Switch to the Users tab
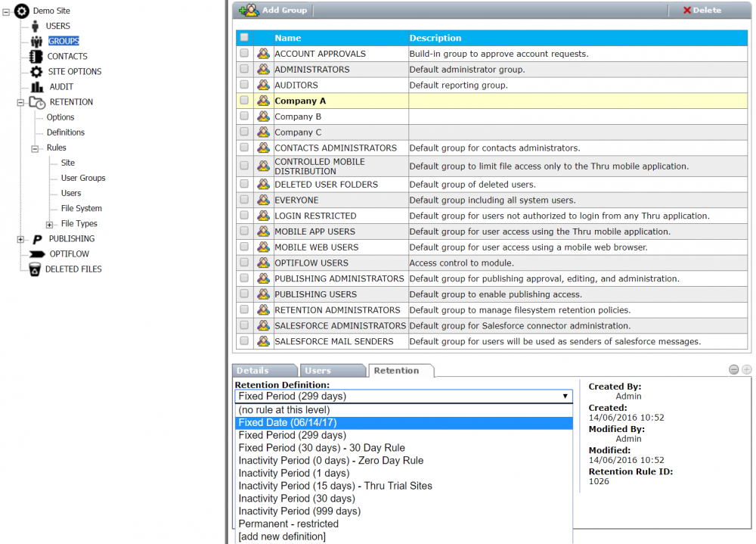This screenshot has height=544, width=756. click(318, 371)
